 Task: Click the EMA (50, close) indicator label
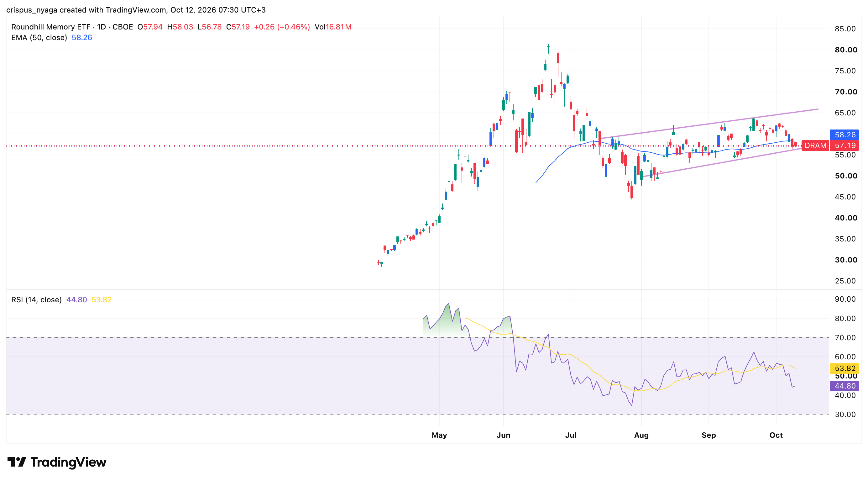pos(39,38)
